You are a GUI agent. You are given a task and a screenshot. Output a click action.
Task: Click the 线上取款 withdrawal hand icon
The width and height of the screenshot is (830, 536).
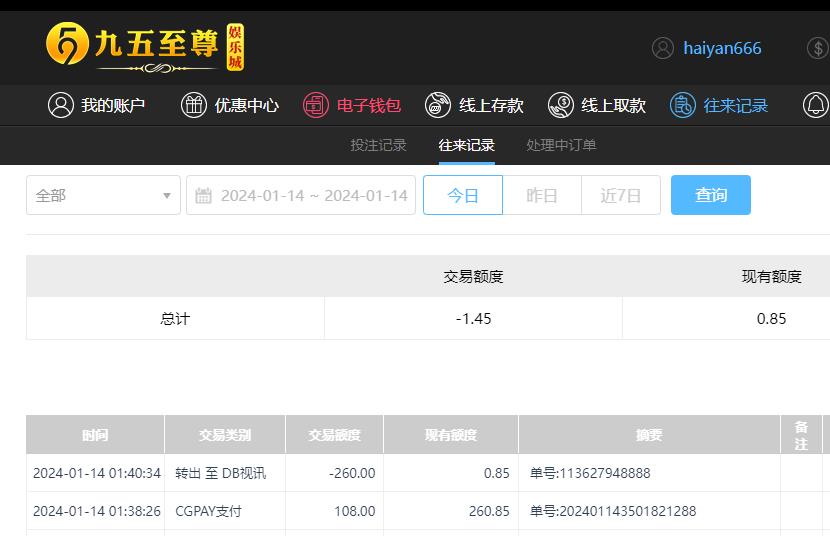(561, 105)
